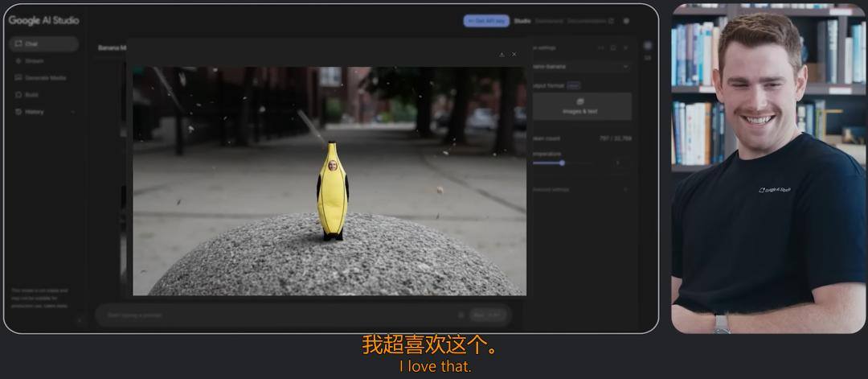Click the Get API key button
This screenshot has width=868, height=379.
[486, 21]
